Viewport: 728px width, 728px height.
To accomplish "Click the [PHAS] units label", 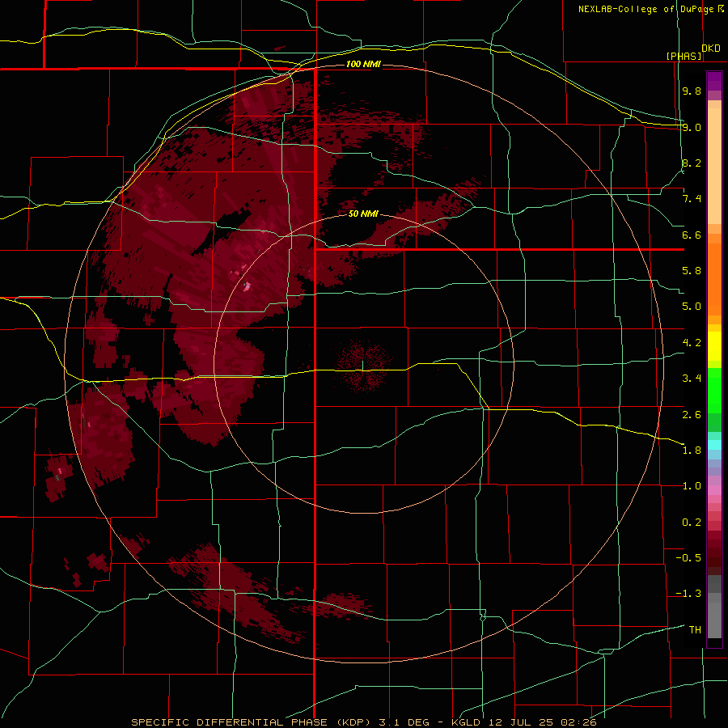I will pos(684,56).
